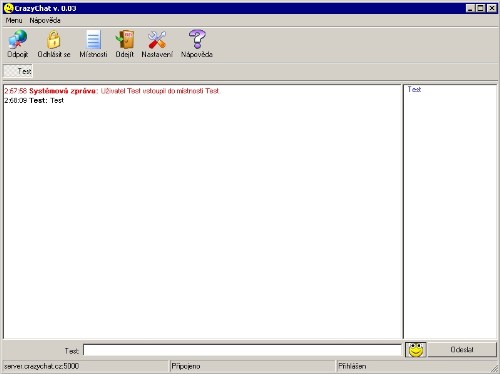The height and width of the screenshot is (374, 500).
Task: Click the Odhlásit se padlock icon
Action: pyautogui.click(x=53, y=39)
